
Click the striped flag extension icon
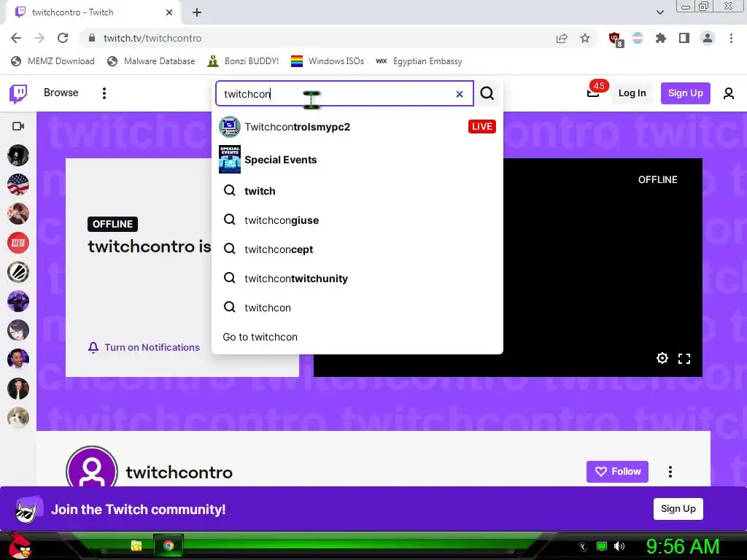(638, 38)
